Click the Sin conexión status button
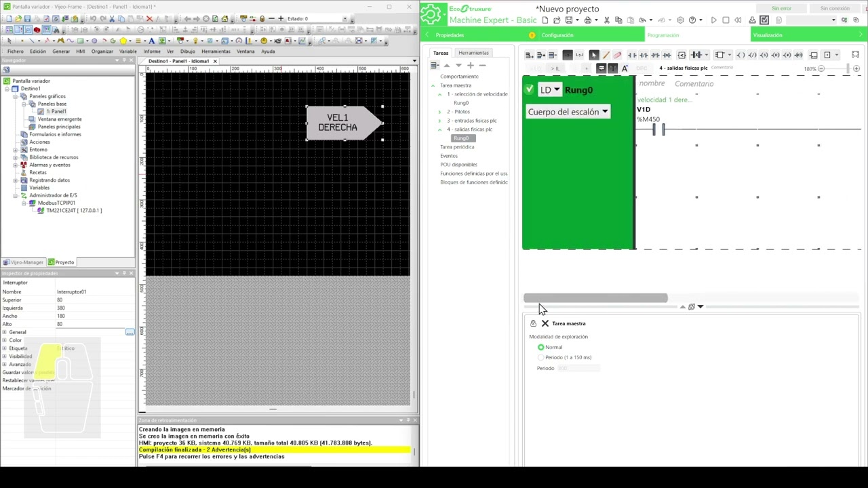The width and height of the screenshot is (868, 488). click(835, 9)
